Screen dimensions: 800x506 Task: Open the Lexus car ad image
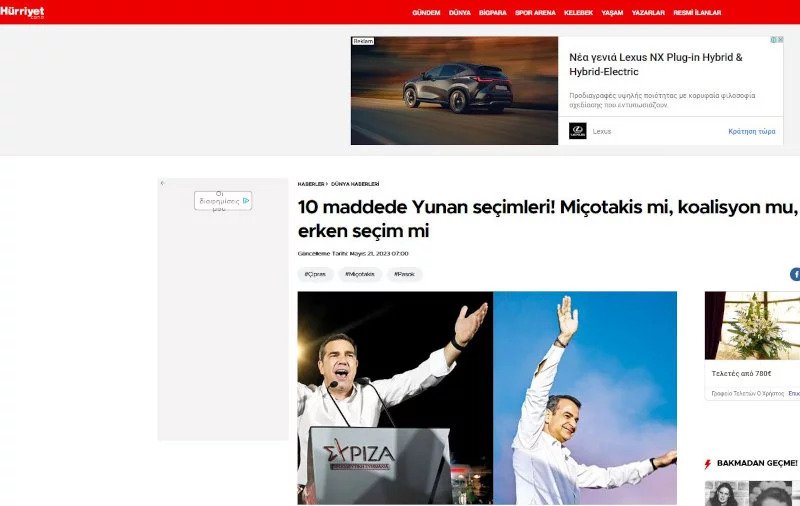click(x=454, y=90)
